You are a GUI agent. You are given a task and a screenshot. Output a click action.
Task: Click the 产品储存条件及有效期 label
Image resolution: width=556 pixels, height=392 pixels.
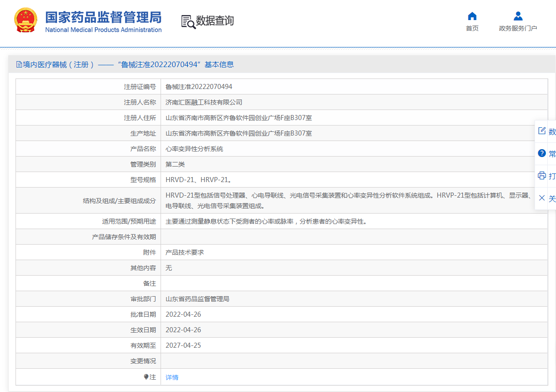coord(124,237)
